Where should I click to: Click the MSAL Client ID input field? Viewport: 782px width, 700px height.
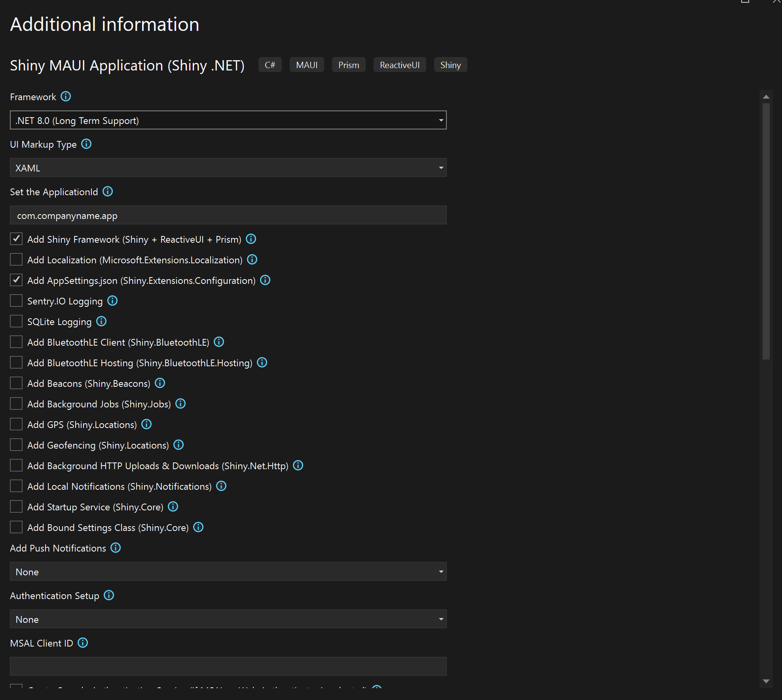(228, 667)
